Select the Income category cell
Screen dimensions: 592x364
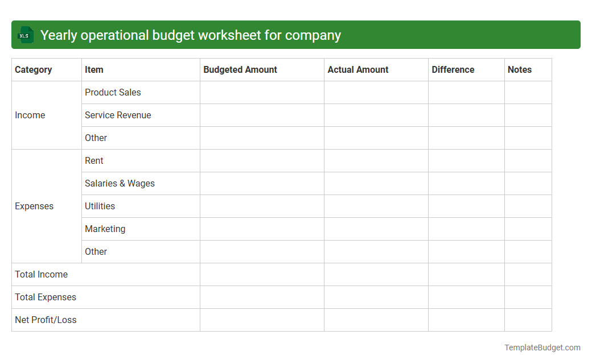30,115
